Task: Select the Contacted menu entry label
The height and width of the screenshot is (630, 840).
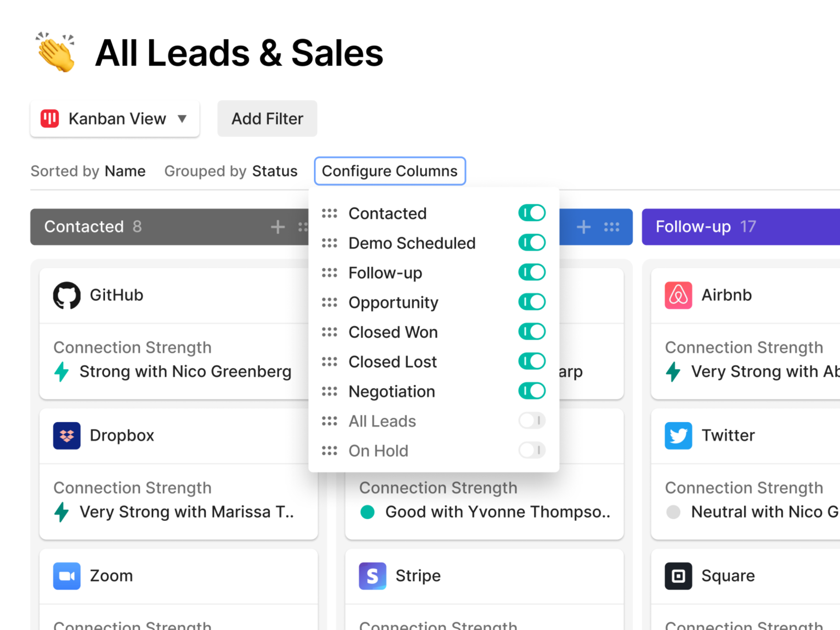Action: pyautogui.click(x=387, y=213)
